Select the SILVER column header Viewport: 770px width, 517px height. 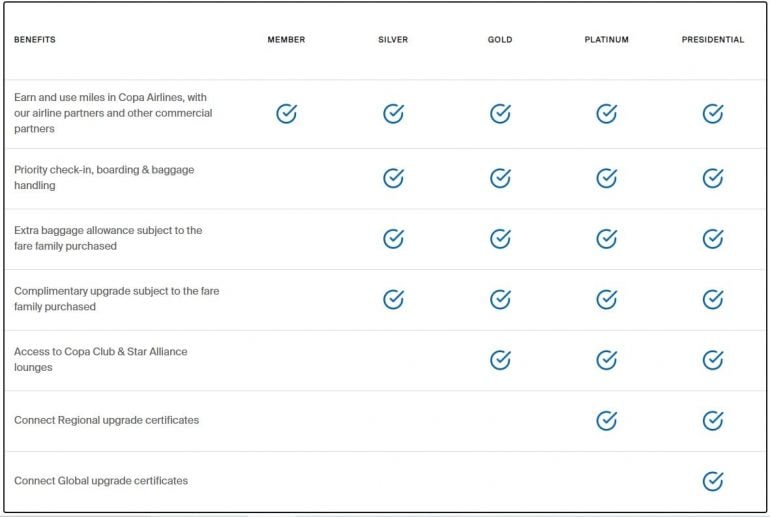click(x=393, y=40)
